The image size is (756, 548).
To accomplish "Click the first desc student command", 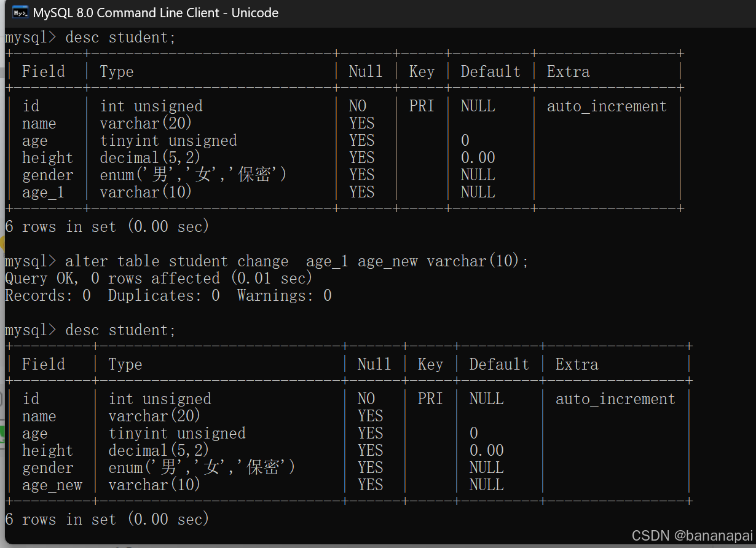I will tap(120, 38).
